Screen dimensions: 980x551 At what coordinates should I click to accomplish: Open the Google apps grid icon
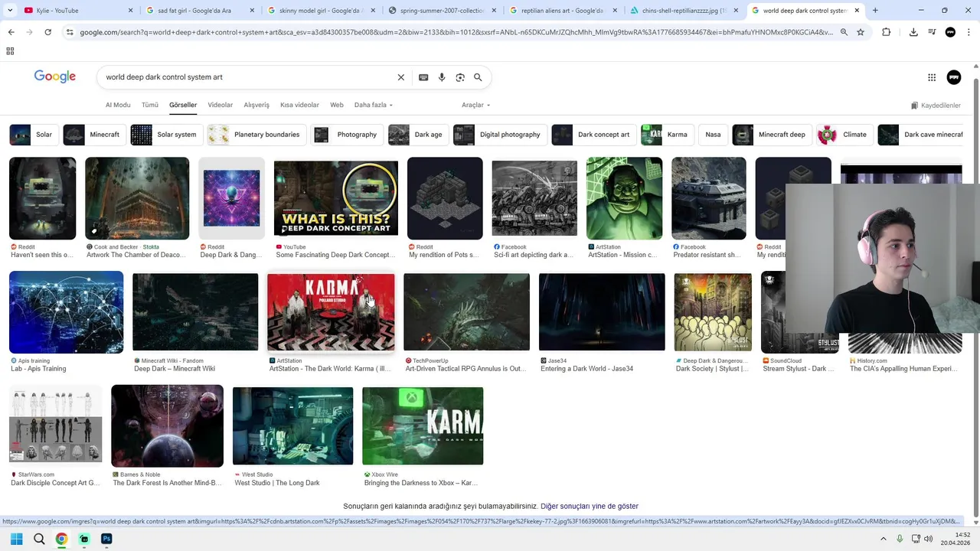(932, 77)
